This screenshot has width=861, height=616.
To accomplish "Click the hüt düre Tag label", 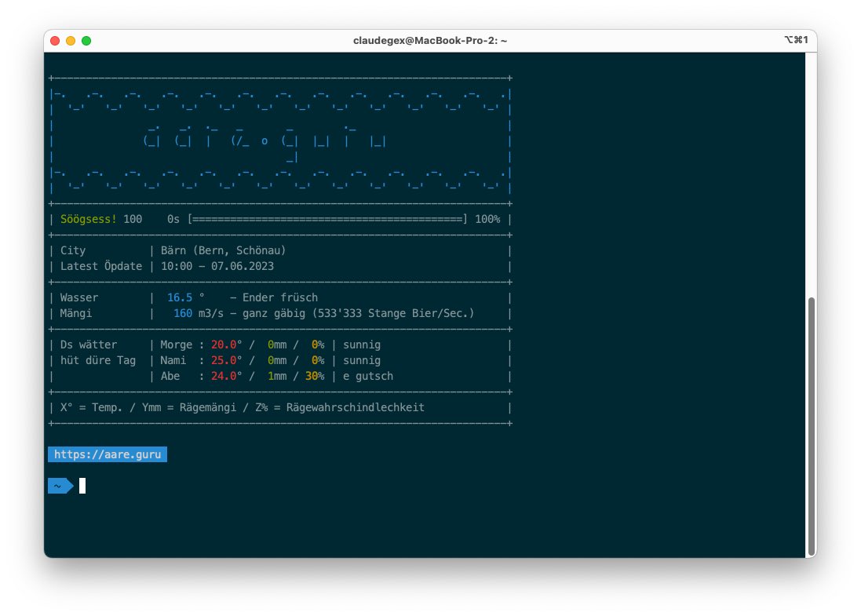I will (98, 361).
